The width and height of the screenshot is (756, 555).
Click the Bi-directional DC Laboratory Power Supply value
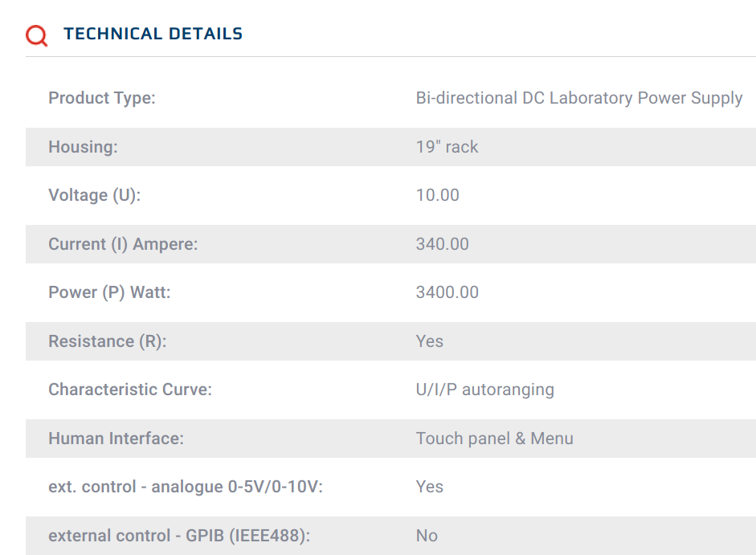pos(579,98)
